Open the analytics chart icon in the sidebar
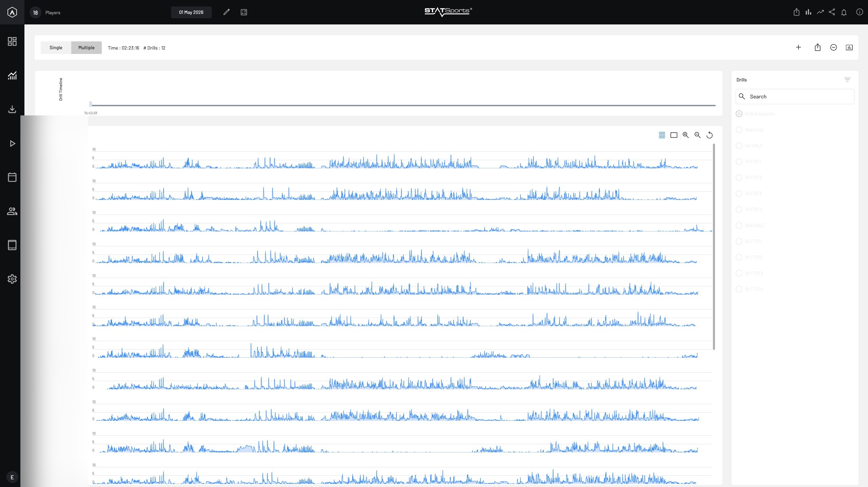 tap(12, 75)
